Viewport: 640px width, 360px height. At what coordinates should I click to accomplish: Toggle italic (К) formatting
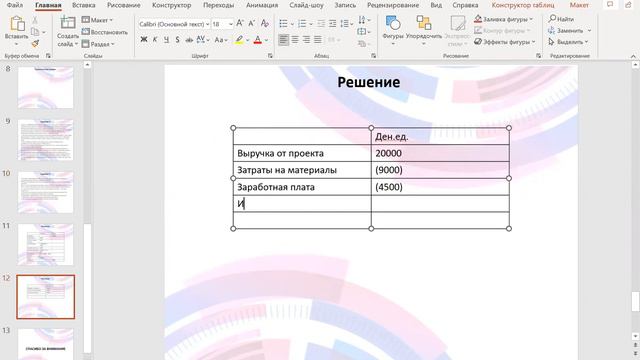[x=155, y=40]
